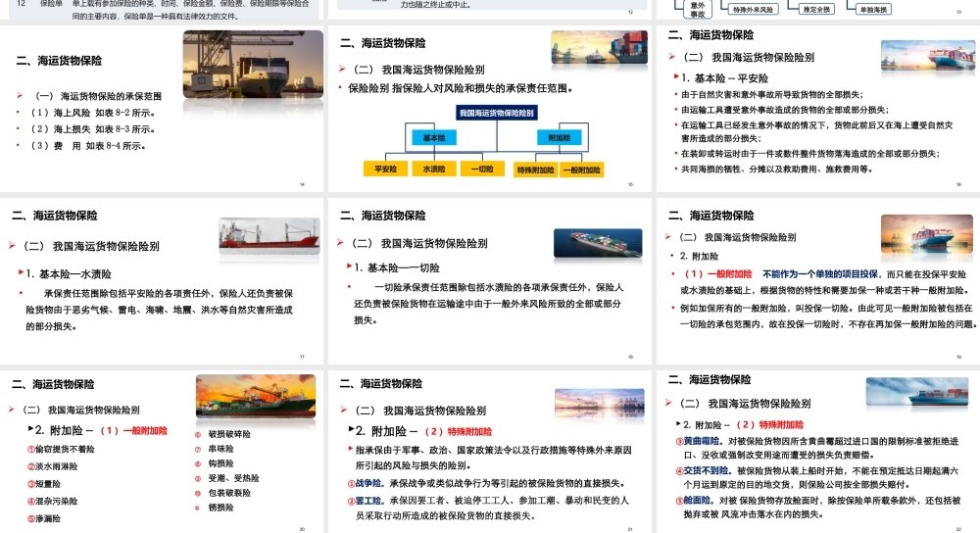This screenshot has width=980, height=533.
Task: Click the list item ①偷窃提货不着险
Action: click(61, 450)
